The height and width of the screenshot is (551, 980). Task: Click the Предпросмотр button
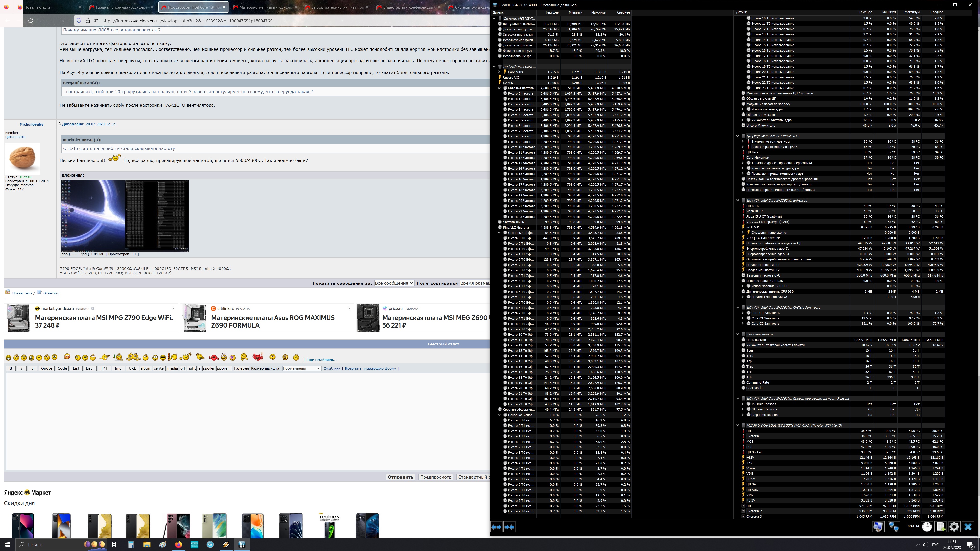pyautogui.click(x=436, y=477)
